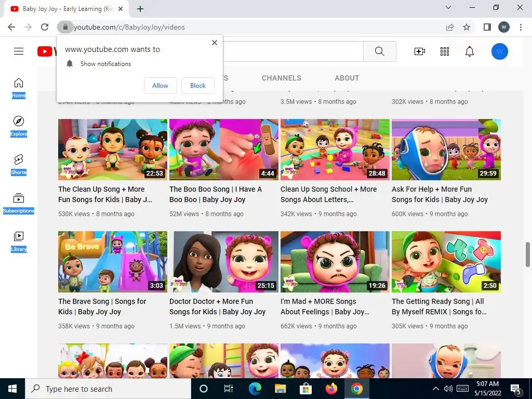The width and height of the screenshot is (532, 399).
Task: Close the Baby Joy Joy tab
Action: point(121,9)
